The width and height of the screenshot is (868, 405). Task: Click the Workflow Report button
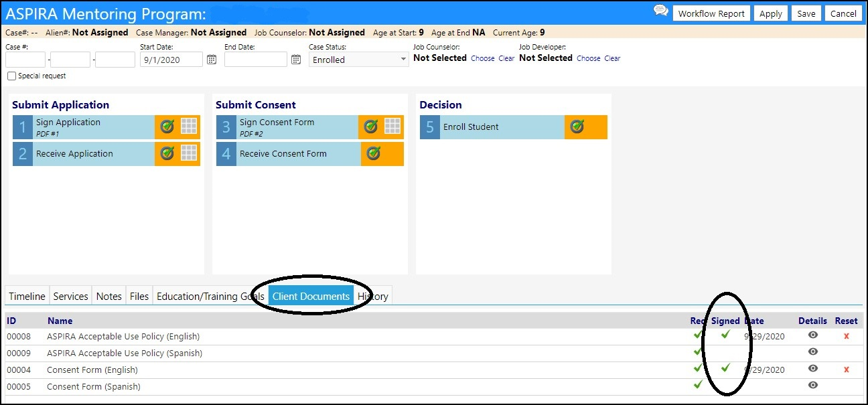point(711,13)
